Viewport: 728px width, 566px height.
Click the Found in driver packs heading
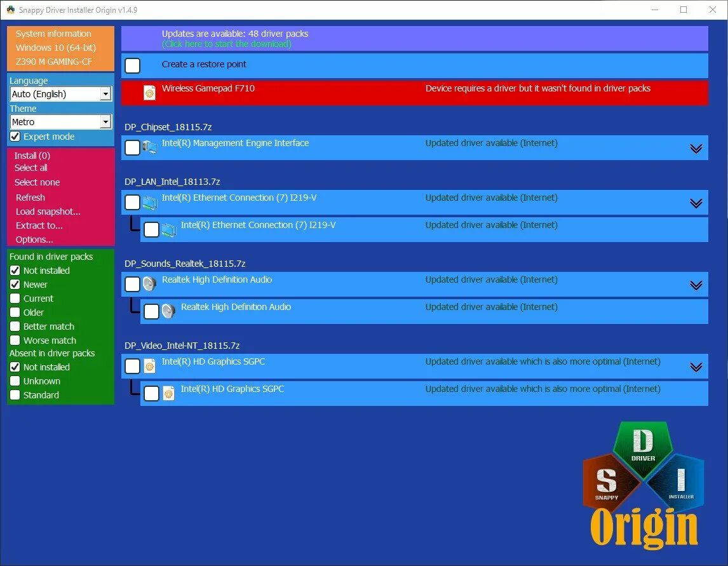point(51,256)
